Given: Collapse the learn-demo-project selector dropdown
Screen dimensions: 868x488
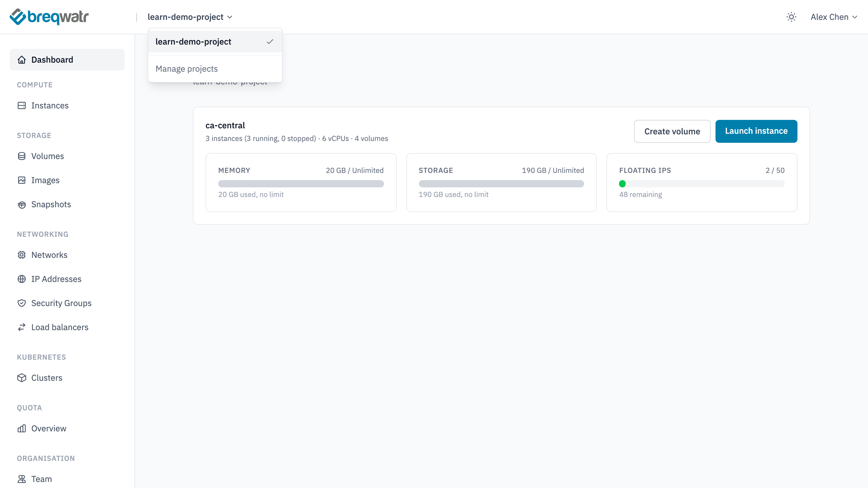Looking at the screenshot, I should click(x=190, y=17).
